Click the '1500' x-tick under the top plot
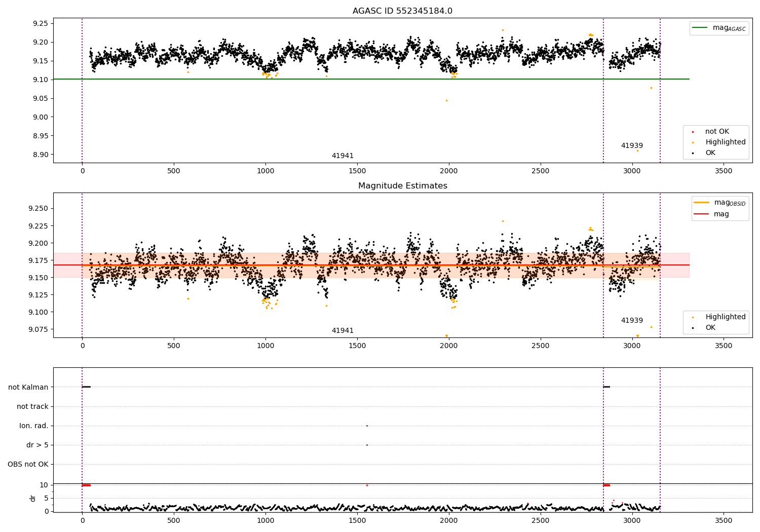The width and height of the screenshot is (760, 532). [x=357, y=171]
